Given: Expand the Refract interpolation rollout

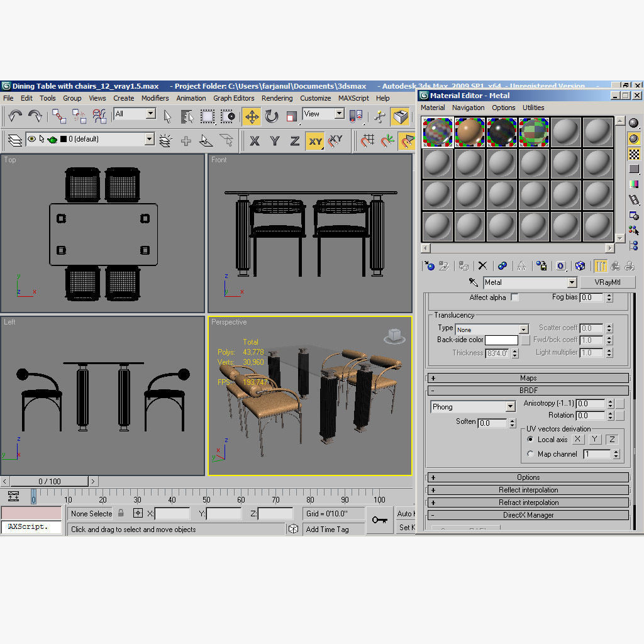Looking at the screenshot, I should (528, 502).
